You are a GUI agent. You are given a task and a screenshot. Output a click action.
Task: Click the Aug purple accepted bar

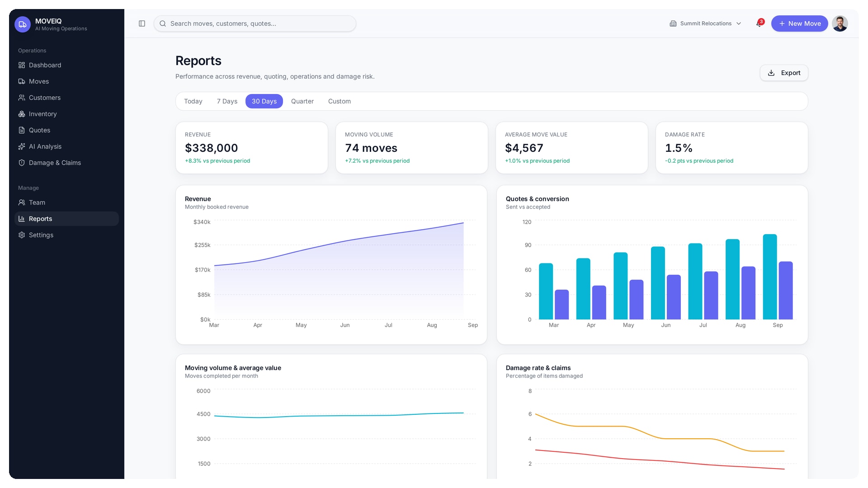(x=749, y=293)
